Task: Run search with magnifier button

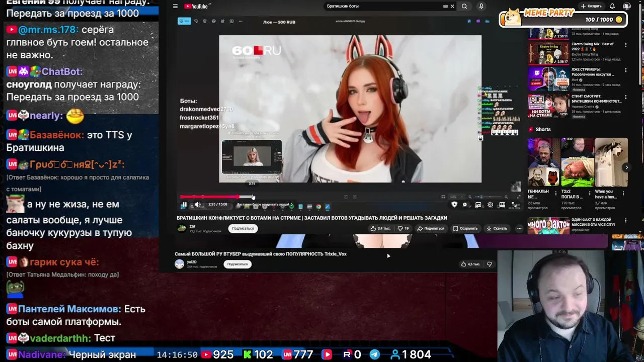Action: point(464,7)
